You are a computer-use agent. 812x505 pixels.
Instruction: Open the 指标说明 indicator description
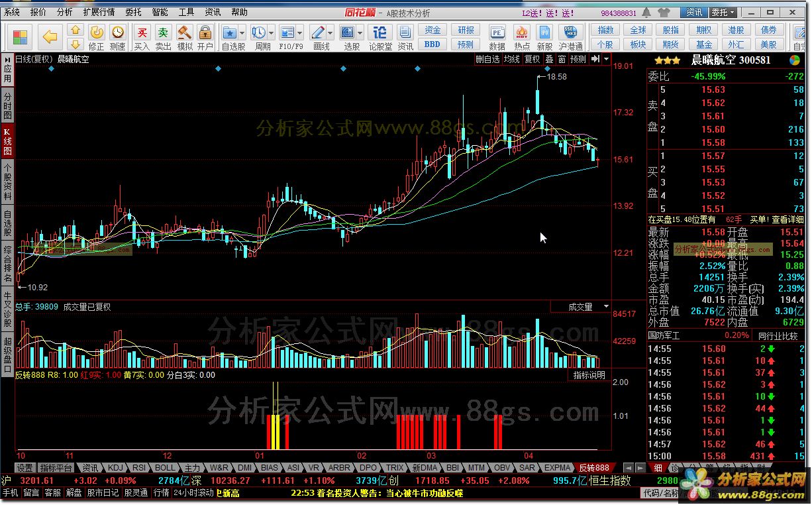(589, 375)
